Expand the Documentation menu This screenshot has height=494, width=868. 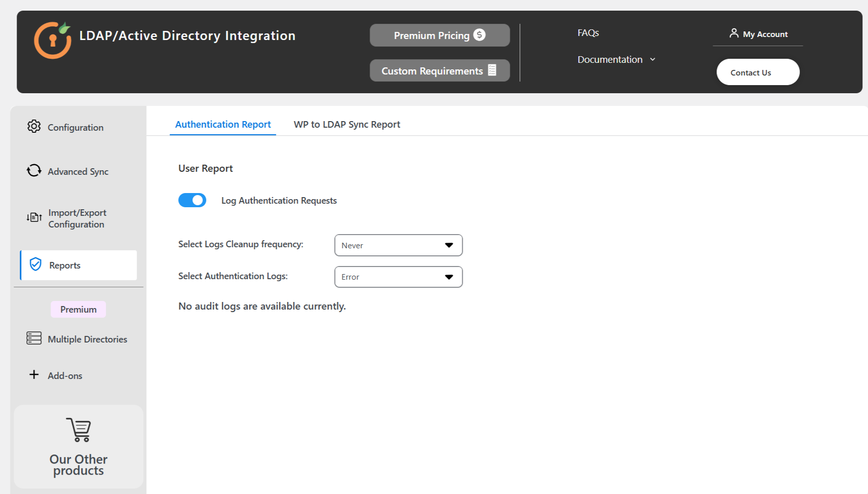coord(616,59)
